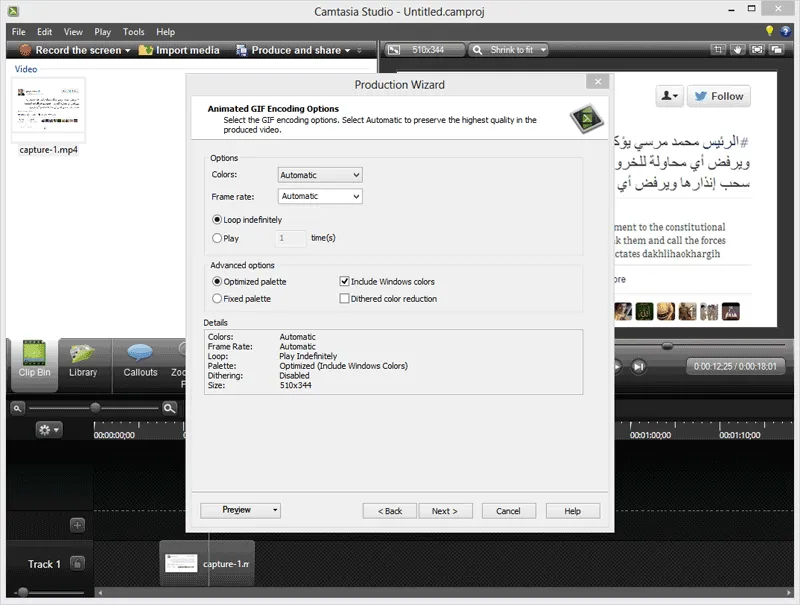Activate the Pan hand tool above the preview

tap(738, 50)
